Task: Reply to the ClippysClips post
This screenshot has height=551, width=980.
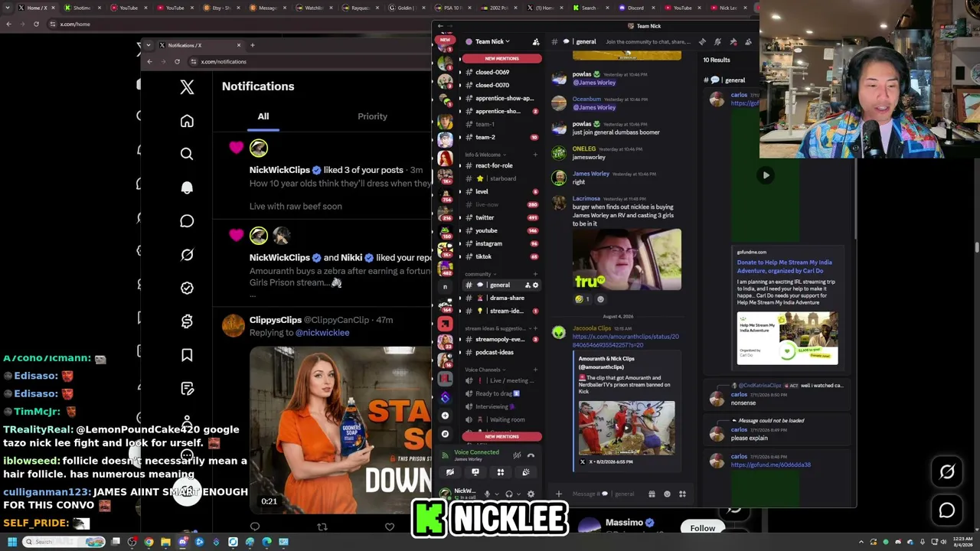Action: pos(255,527)
